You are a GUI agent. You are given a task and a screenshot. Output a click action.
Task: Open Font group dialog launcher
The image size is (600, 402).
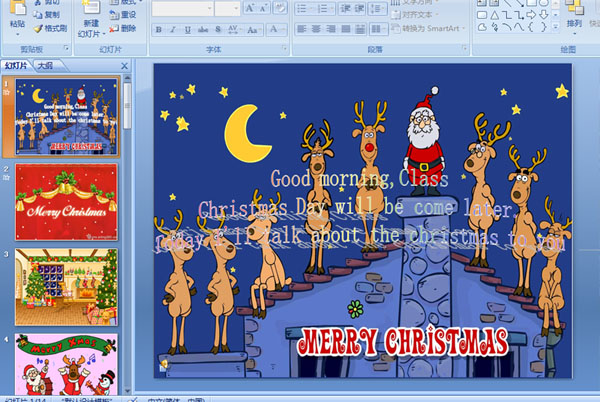point(284,48)
